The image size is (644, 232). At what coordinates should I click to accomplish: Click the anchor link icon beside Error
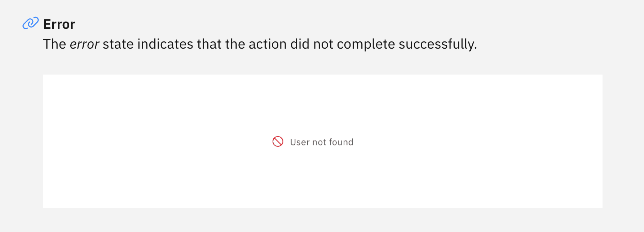[x=31, y=23]
